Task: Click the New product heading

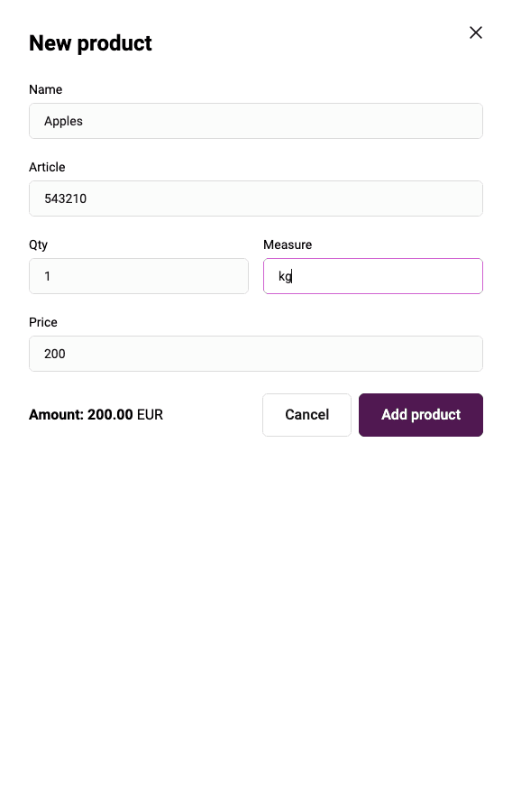Action: click(90, 43)
